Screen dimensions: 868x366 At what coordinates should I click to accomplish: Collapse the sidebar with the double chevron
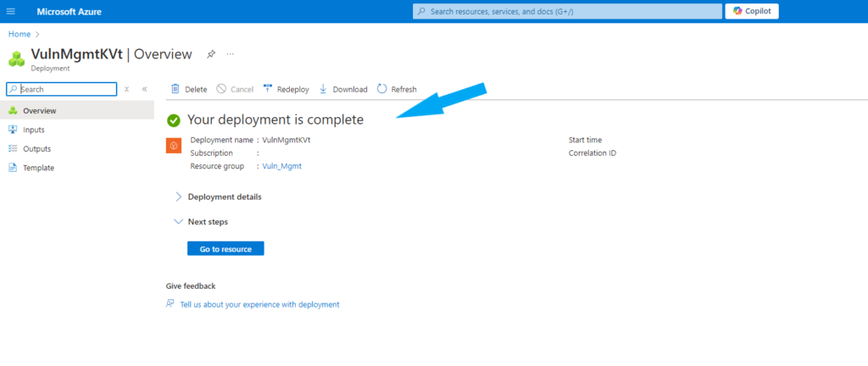tap(144, 89)
